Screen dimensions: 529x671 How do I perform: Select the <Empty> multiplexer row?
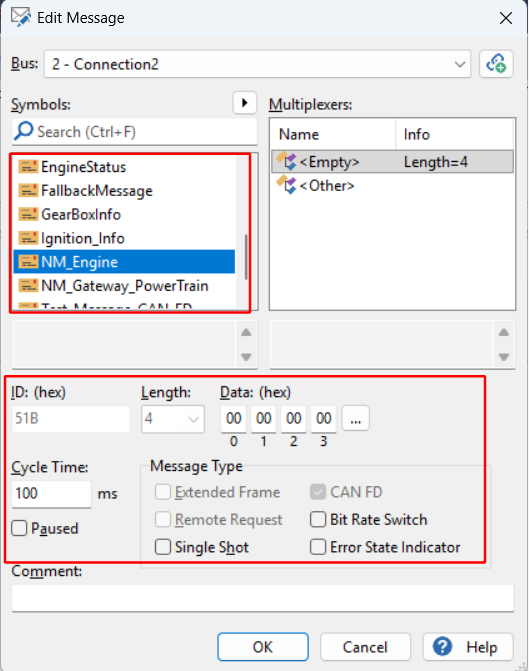(x=392, y=162)
